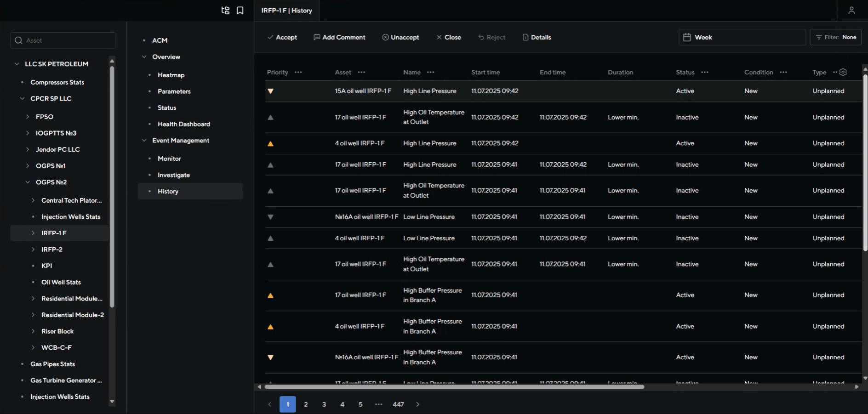Open the Status menu item under Overview
Viewport: 868px width, 414px height.
coord(167,108)
